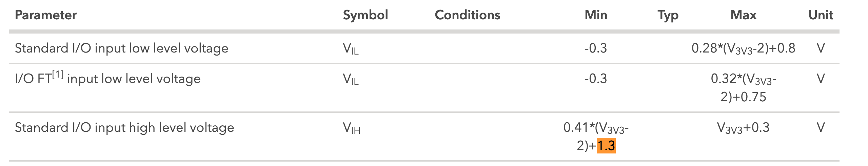Click the first row -0.3 min value

596,48
